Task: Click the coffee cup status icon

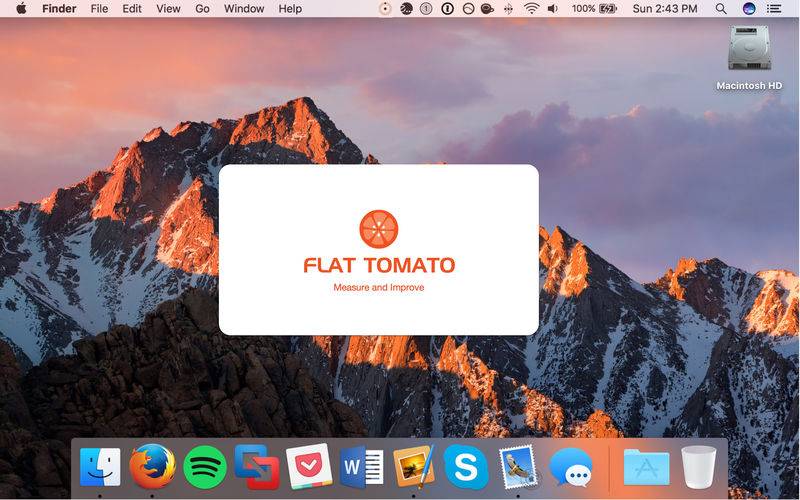Action: tap(487, 9)
